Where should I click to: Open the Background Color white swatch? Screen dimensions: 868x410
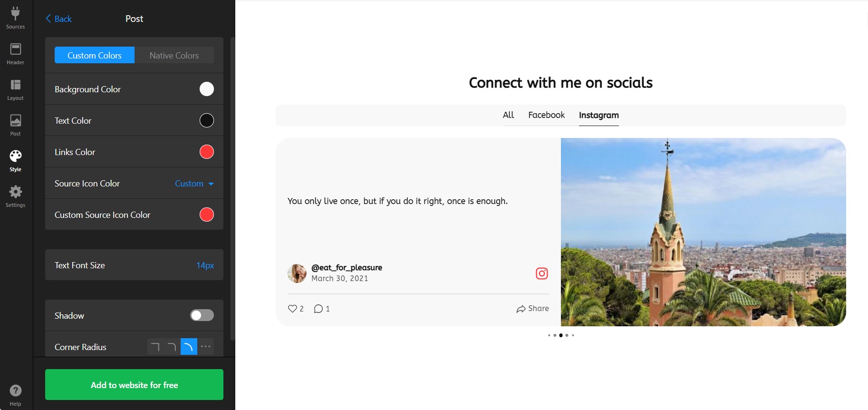207,89
